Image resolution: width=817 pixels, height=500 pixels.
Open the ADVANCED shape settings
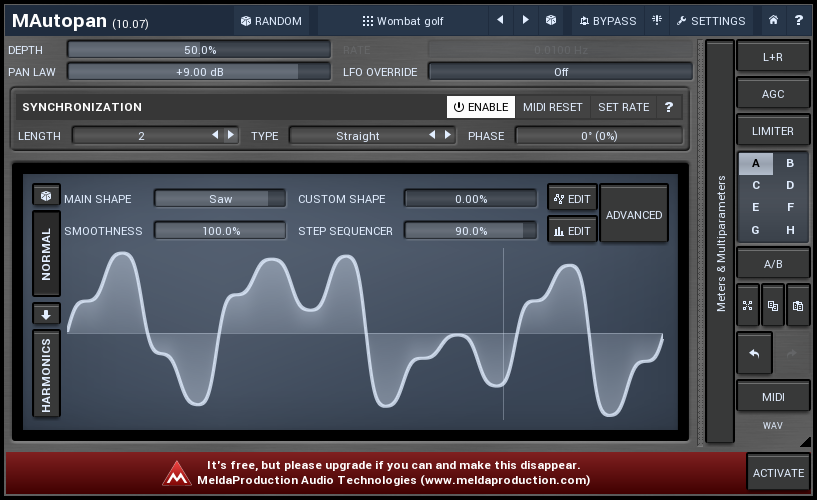(634, 214)
